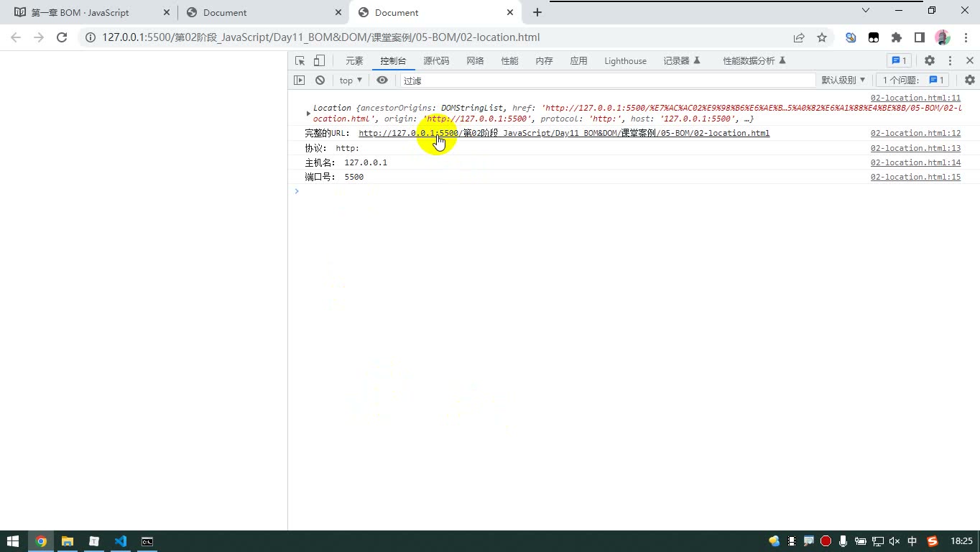Image resolution: width=980 pixels, height=552 pixels.
Task: Open source link 02-location.html:15
Action: pos(915,177)
